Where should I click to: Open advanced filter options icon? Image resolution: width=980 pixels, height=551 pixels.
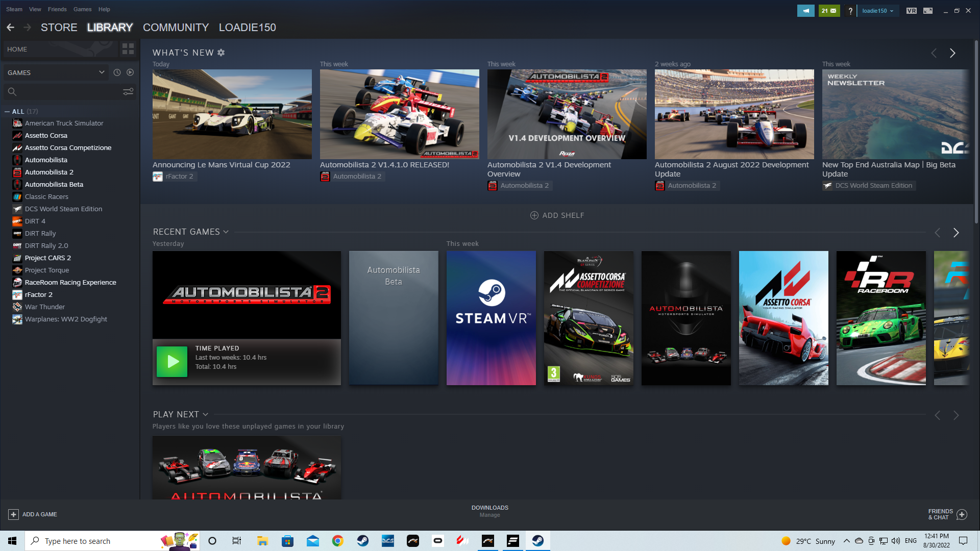click(128, 91)
